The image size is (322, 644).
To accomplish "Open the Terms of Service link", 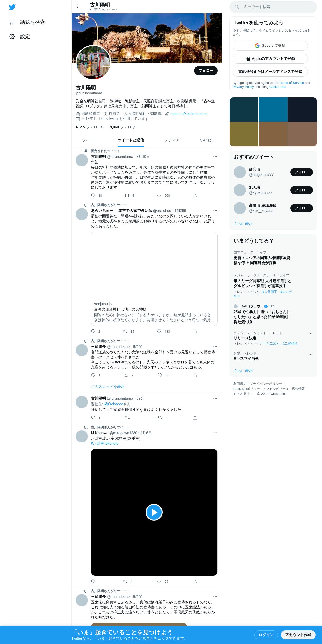I will 291,83.
